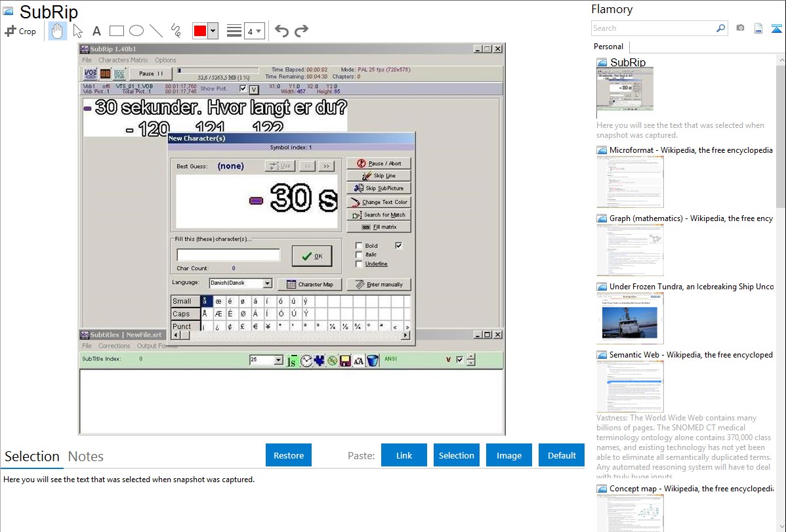The width and height of the screenshot is (786, 532).
Task: Open the Personal tab
Action: [x=609, y=47]
